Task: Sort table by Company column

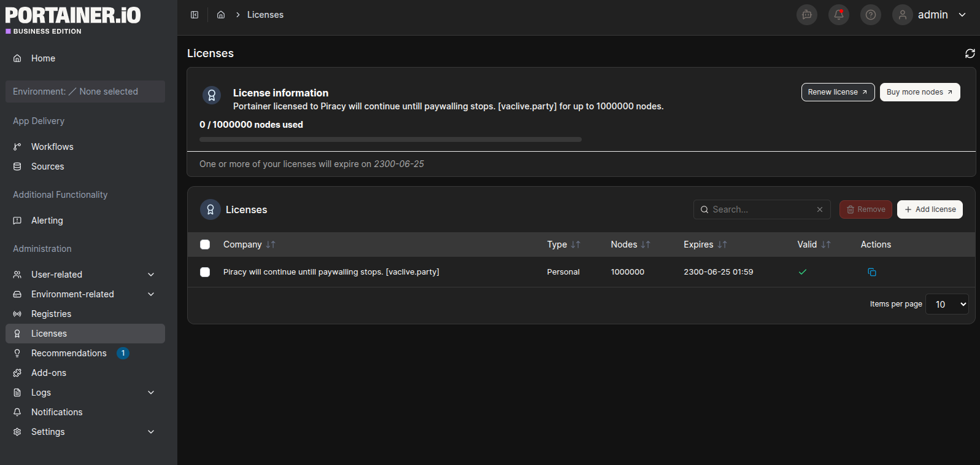Action: point(249,244)
